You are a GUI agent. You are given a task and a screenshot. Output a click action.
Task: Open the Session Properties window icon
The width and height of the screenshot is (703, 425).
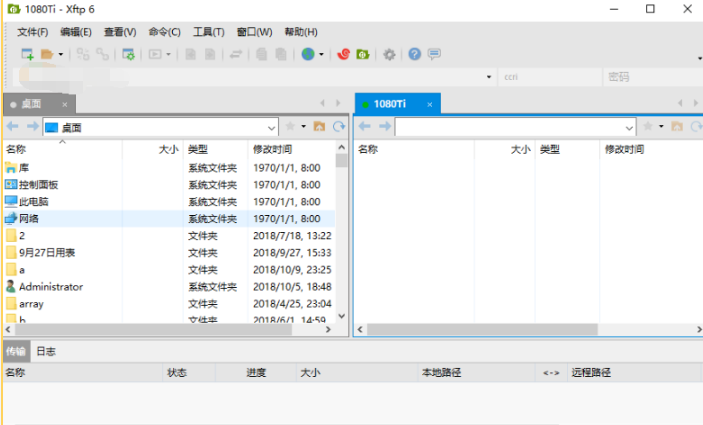(128, 54)
